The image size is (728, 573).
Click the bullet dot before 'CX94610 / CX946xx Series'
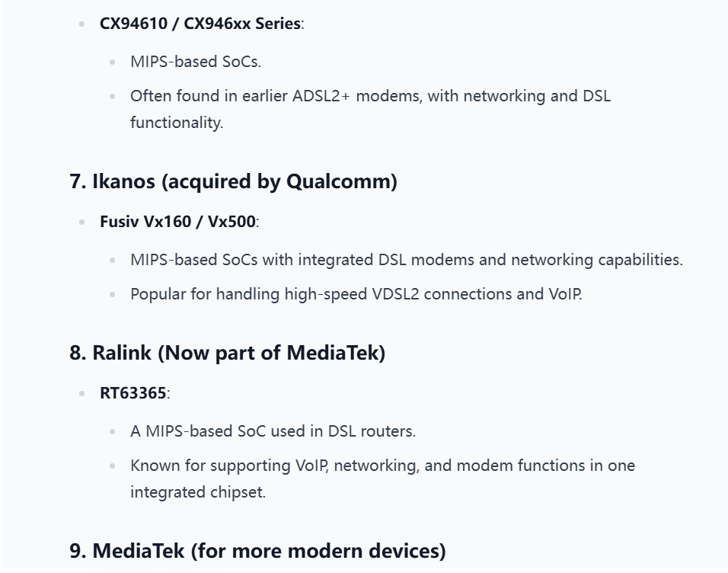82,24
